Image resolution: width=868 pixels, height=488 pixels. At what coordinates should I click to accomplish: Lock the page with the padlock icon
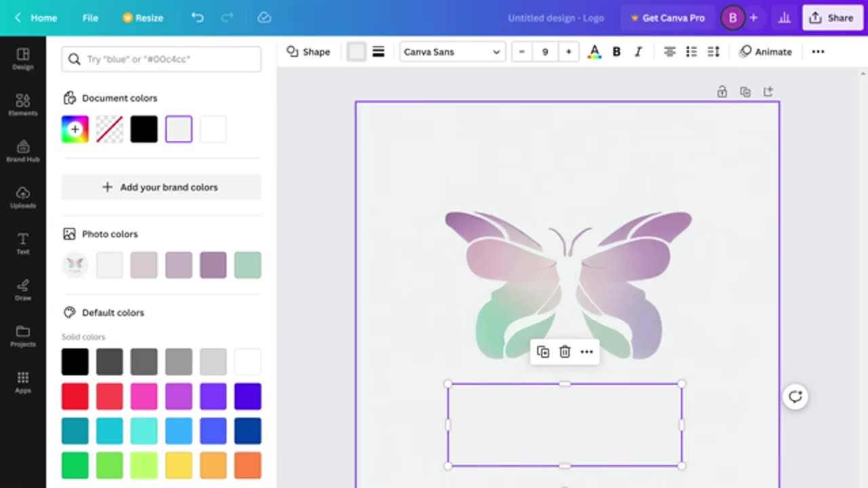722,91
